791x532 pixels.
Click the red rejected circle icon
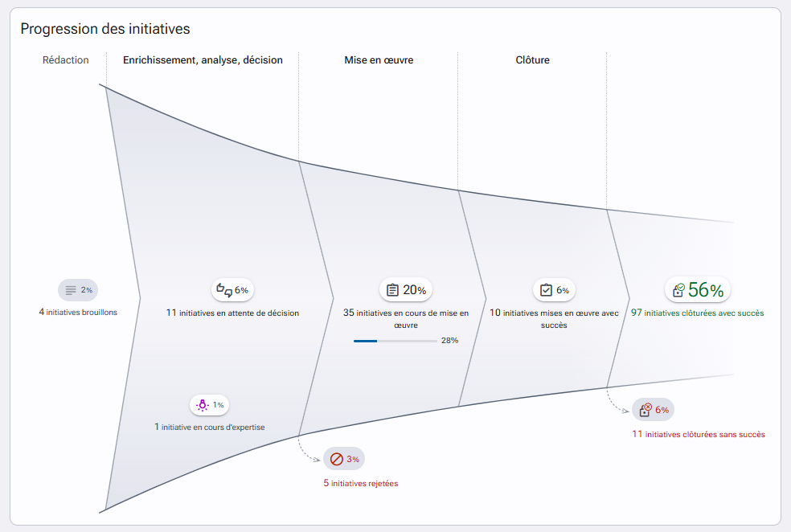(x=337, y=459)
